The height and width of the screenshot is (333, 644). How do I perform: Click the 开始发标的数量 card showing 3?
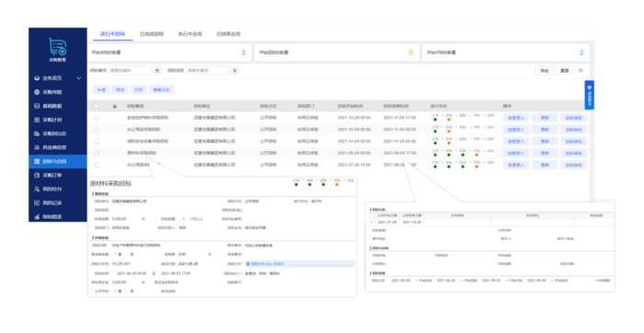(168, 52)
